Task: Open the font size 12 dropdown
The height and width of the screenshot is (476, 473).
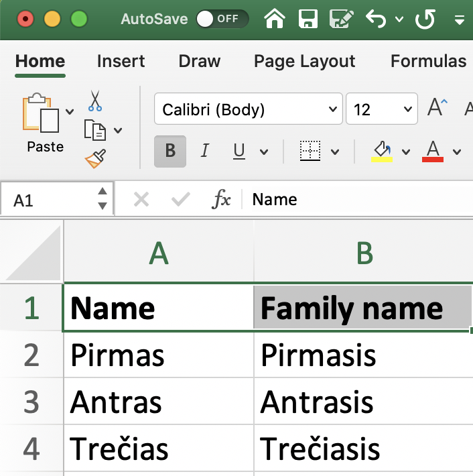Action: pyautogui.click(x=381, y=109)
